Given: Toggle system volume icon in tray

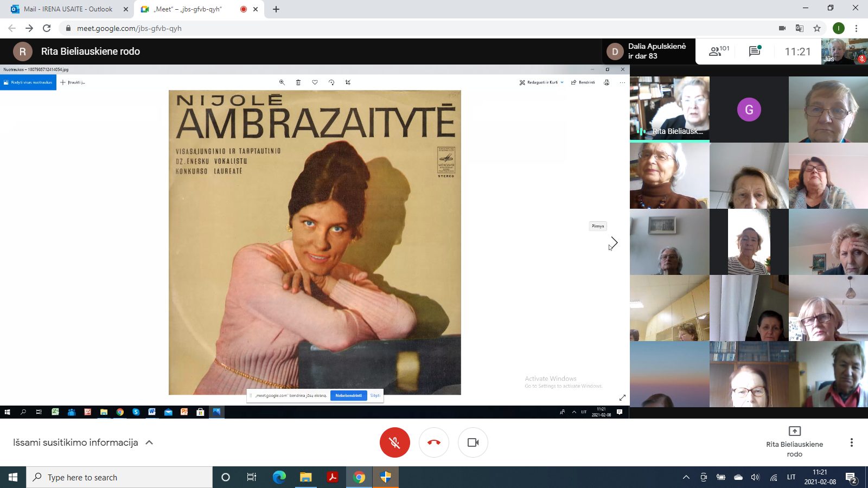Looking at the screenshot, I should tap(755, 477).
